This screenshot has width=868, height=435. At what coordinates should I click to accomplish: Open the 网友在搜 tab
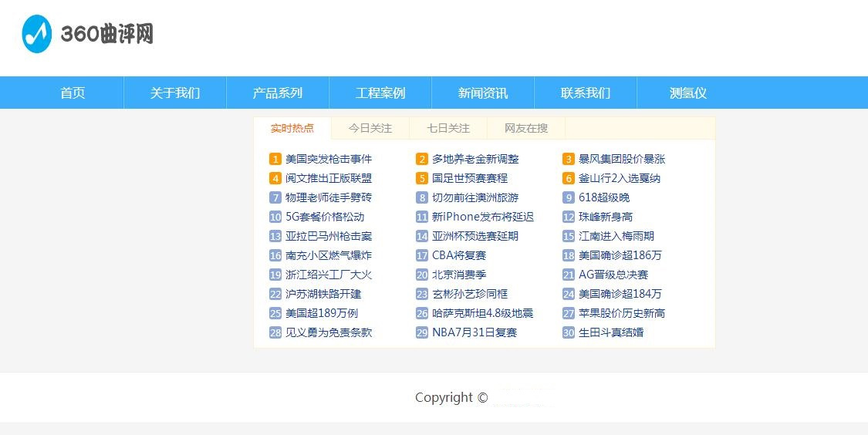pos(526,128)
